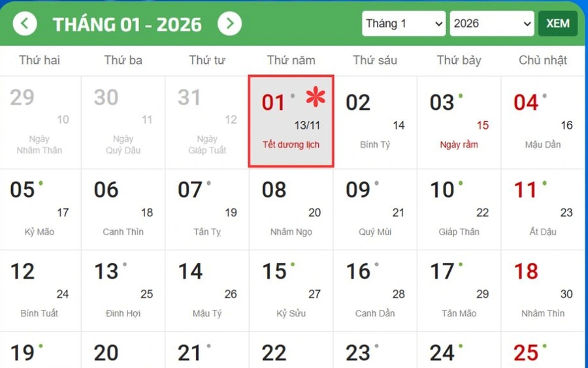Select day 01 Tết dương lịch
Image resolution: width=588 pixels, height=368 pixels.
(x=291, y=122)
